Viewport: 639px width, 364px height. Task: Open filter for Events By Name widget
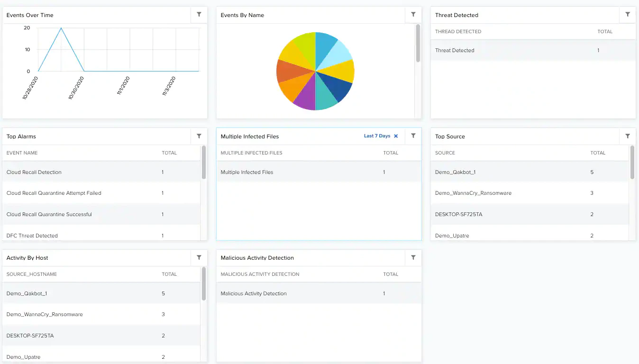(413, 15)
